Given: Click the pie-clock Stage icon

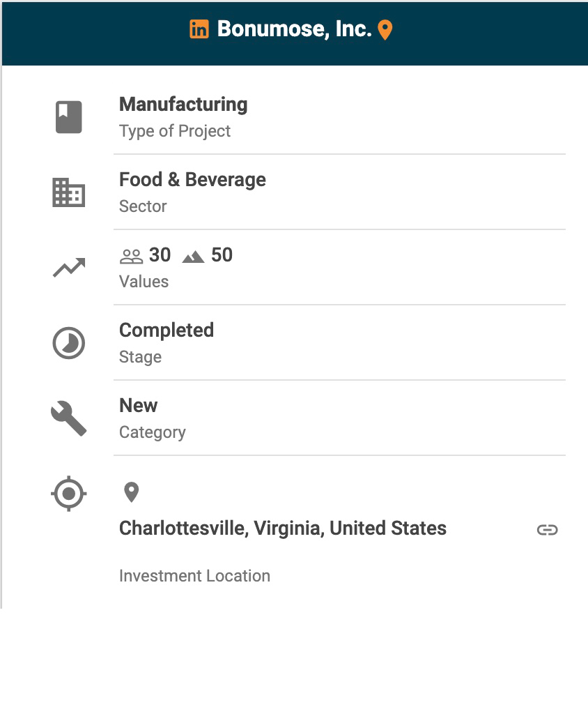Looking at the screenshot, I should click(69, 343).
